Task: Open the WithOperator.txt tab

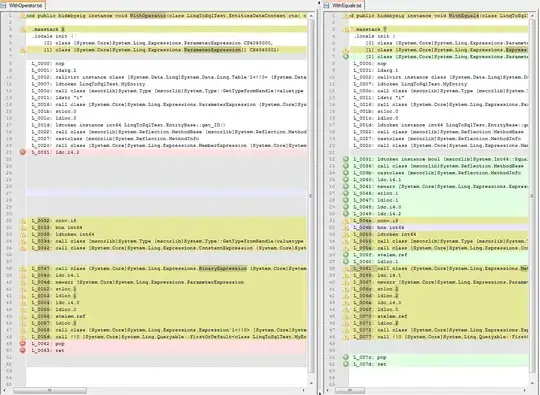Action: 22,5
